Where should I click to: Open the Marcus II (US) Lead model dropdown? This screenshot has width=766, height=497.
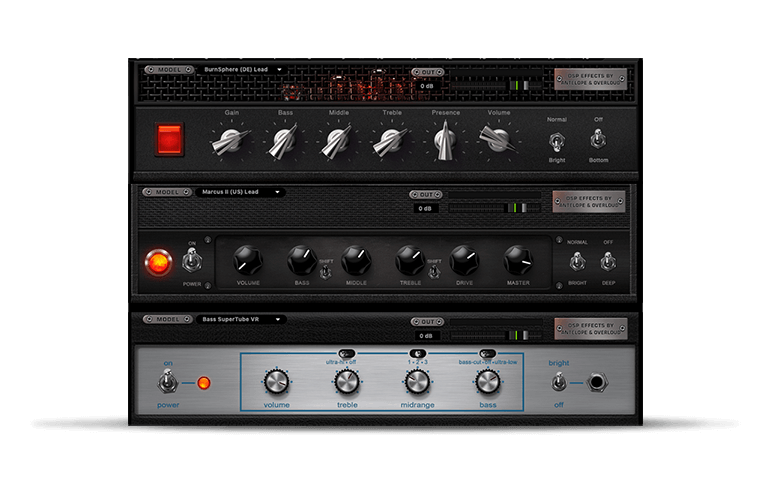[242, 192]
